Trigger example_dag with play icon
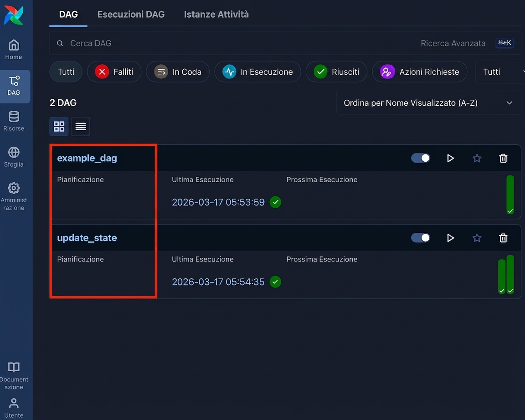Image resolution: width=525 pixels, height=420 pixels. pyautogui.click(x=450, y=158)
